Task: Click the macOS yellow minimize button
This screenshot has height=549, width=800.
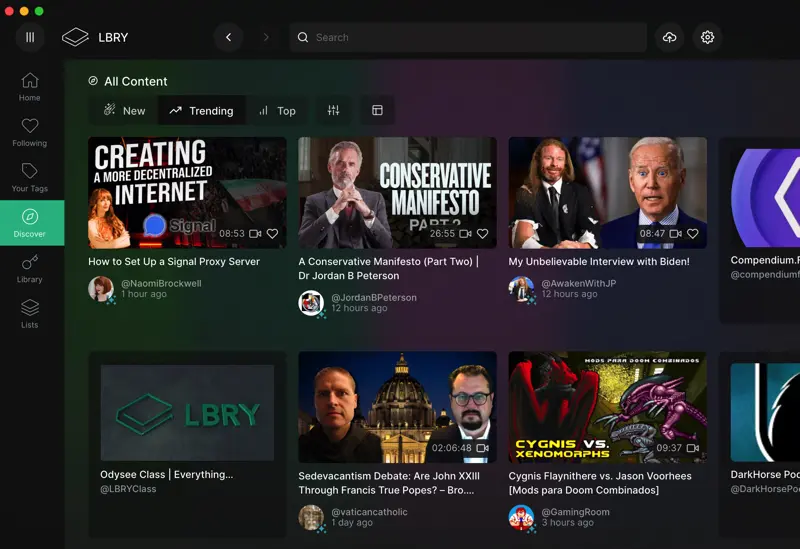Action: coord(24,11)
